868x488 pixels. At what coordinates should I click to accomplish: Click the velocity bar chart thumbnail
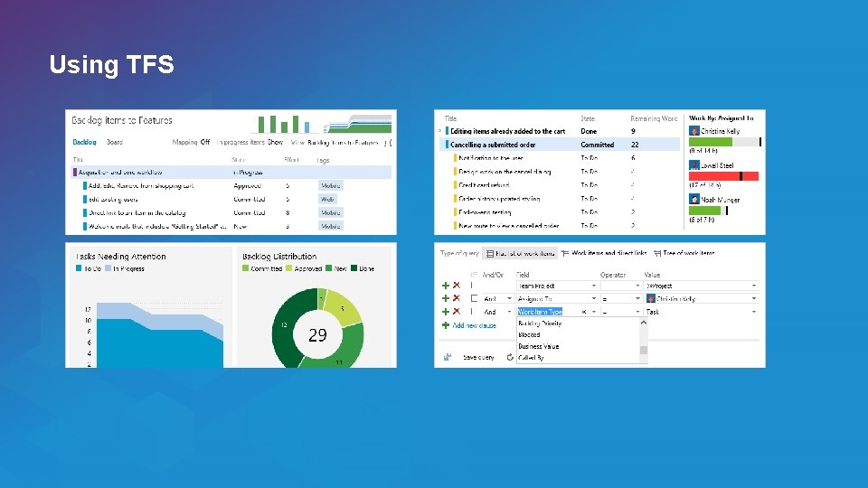coord(284,124)
